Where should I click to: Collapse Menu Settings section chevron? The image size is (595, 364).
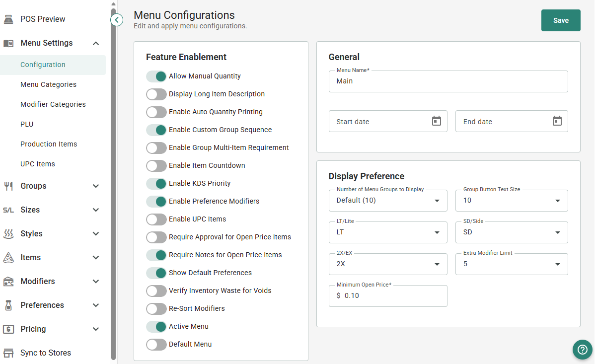(96, 43)
